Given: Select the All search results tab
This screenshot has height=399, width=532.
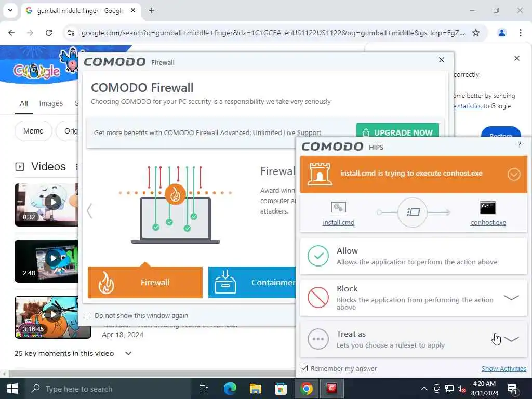Looking at the screenshot, I should [24, 103].
